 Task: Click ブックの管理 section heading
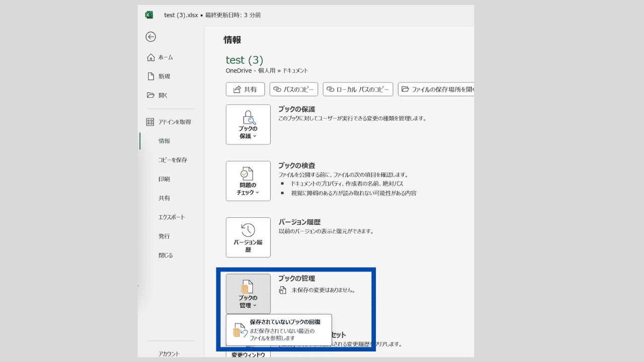[297, 278]
